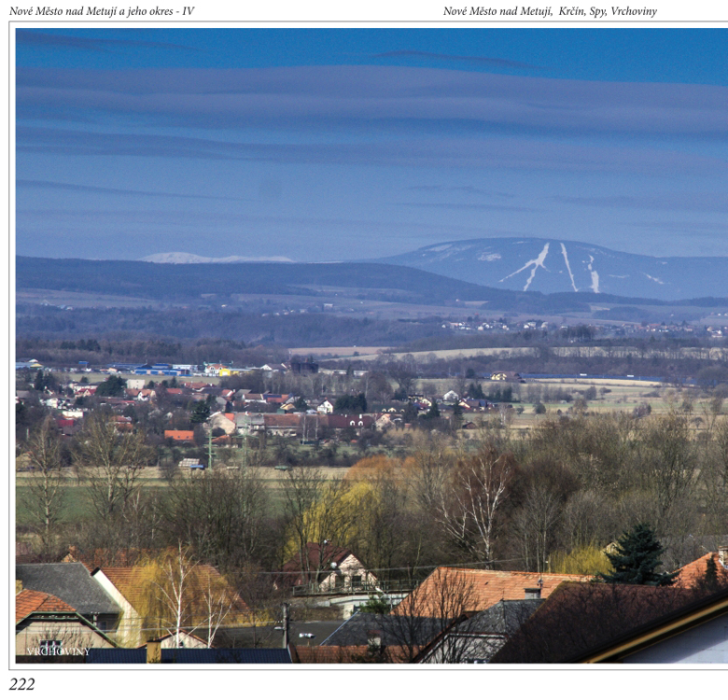Click the page number 222
The height and width of the screenshot is (700, 728).
pyautogui.click(x=21, y=684)
